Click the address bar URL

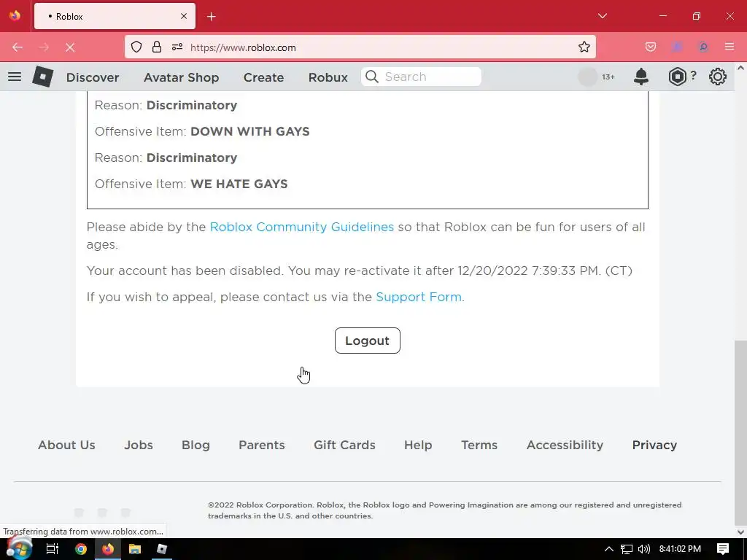pyautogui.click(x=243, y=47)
